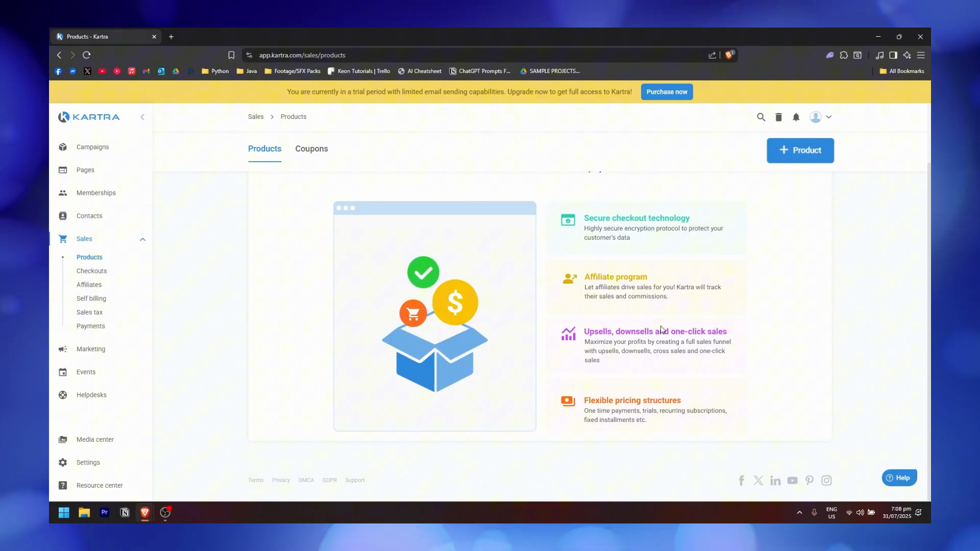Go to Helpdesks
The height and width of the screenshot is (551, 980).
coord(91,395)
